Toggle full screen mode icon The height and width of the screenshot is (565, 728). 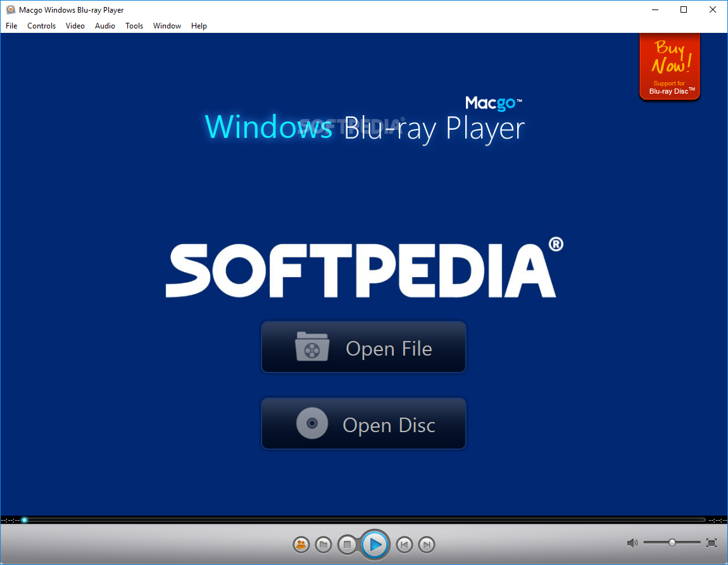(x=712, y=543)
